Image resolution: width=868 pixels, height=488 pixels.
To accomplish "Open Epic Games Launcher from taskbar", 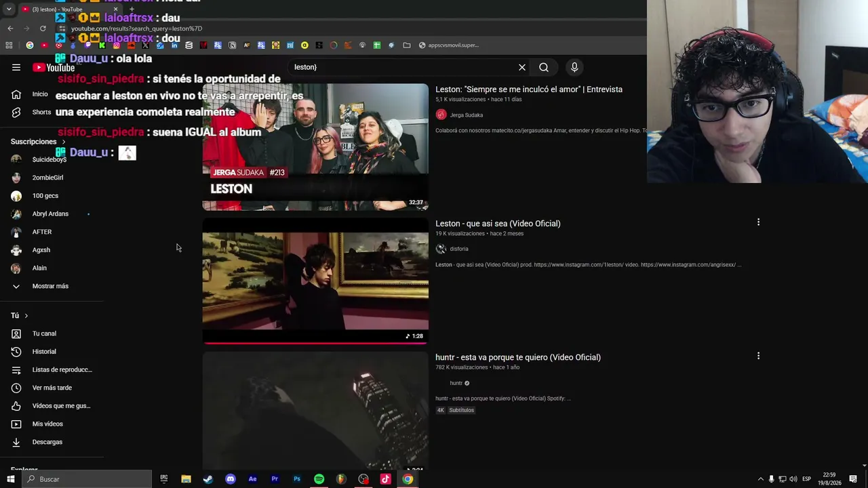I will click(x=164, y=479).
